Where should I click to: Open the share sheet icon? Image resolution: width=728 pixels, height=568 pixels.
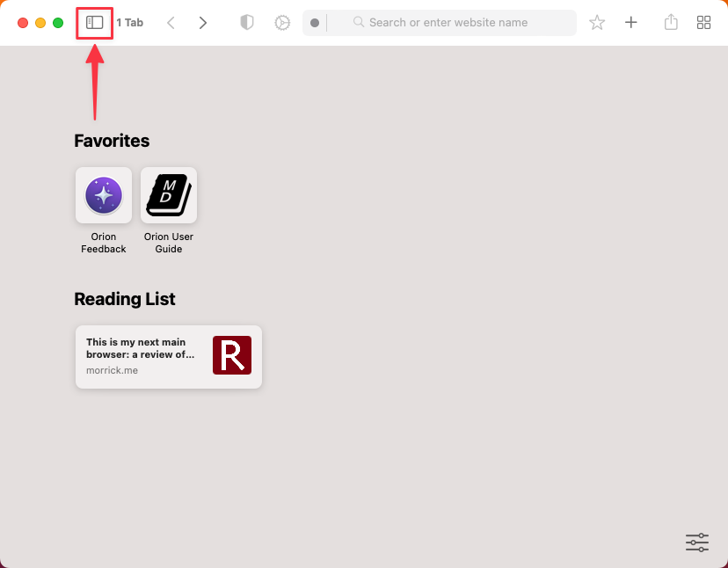(x=670, y=22)
